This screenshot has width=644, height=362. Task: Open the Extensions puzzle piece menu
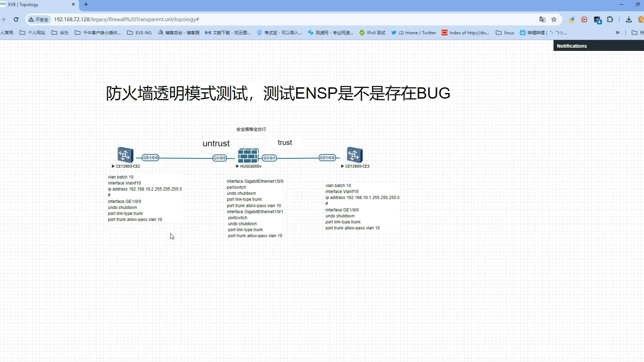coord(610,19)
